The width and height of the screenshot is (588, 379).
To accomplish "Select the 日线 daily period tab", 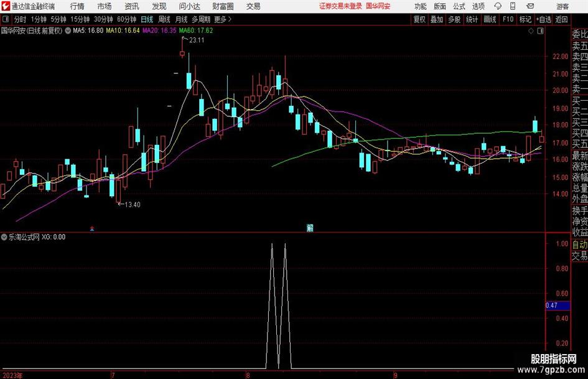I will click(x=147, y=19).
